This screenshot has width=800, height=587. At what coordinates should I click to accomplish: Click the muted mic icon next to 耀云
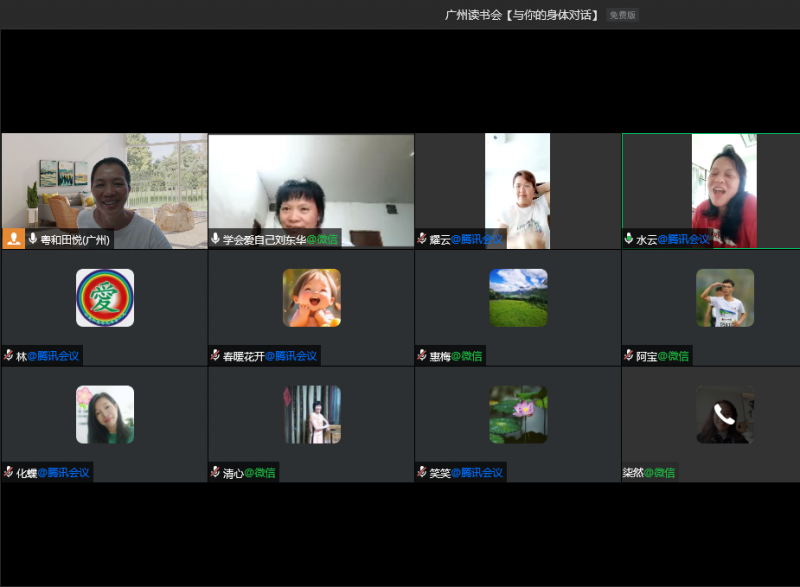422,239
